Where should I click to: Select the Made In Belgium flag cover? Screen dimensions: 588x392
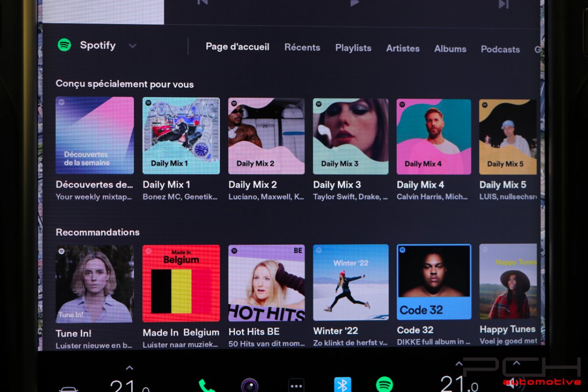[x=181, y=283]
